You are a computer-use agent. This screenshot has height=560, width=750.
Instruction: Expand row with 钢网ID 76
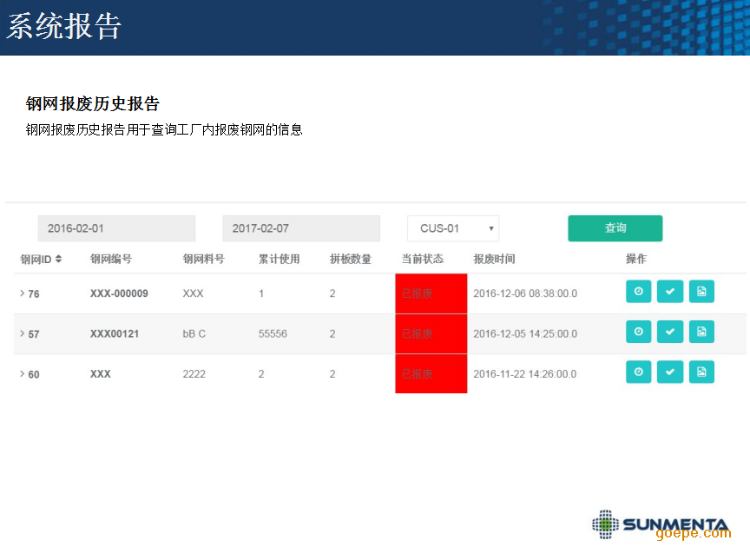pyautogui.click(x=23, y=293)
